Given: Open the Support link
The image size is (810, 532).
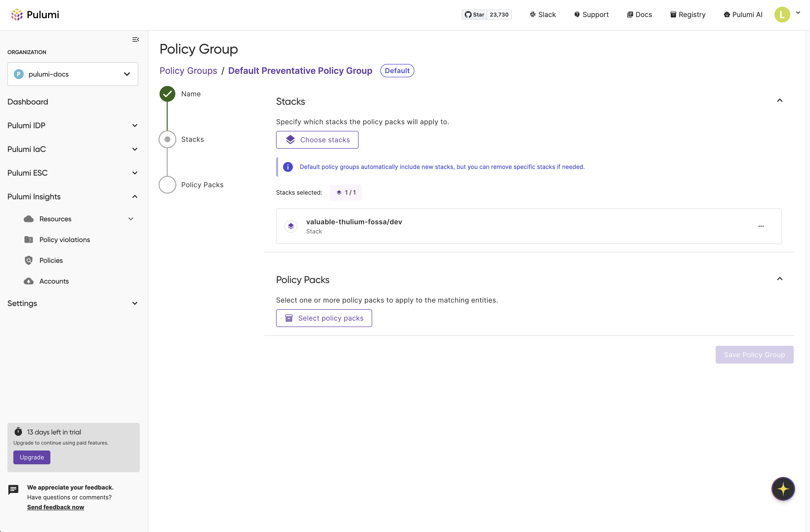Looking at the screenshot, I should [x=591, y=15].
